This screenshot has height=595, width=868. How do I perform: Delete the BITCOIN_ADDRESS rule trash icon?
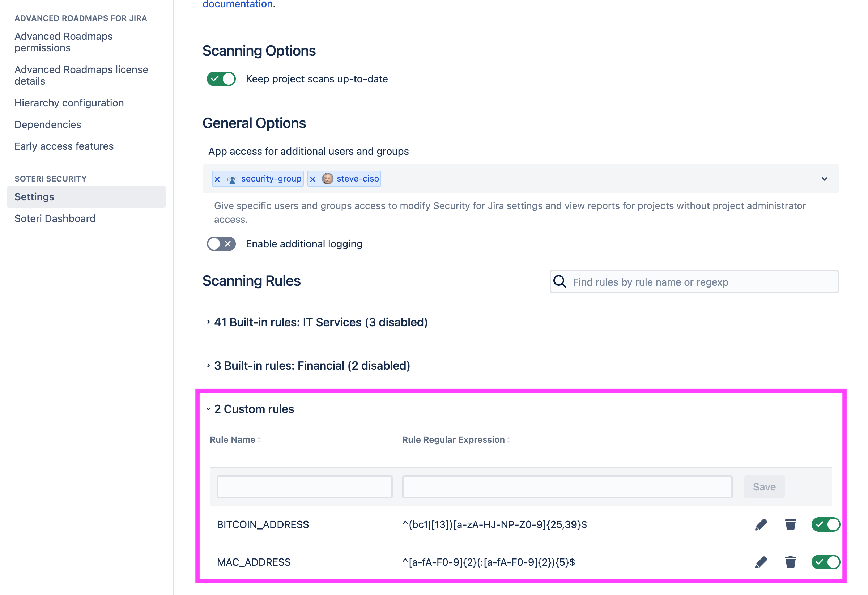(x=790, y=524)
